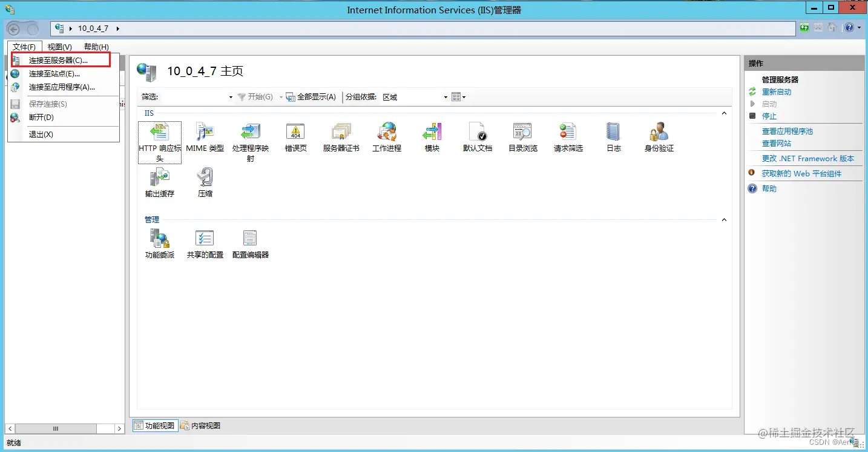
Task: Open the 功能委派 icon
Action: (x=160, y=238)
